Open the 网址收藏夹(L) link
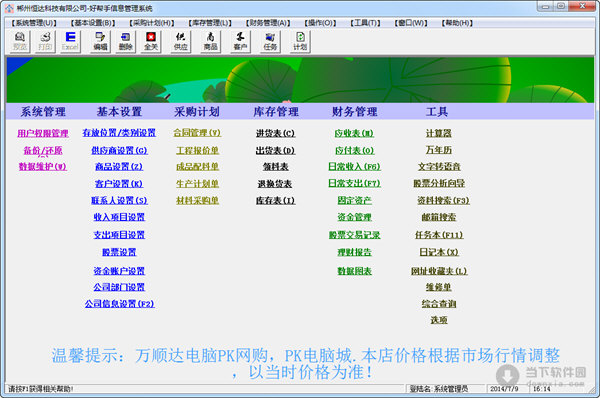The image size is (600, 398). [x=439, y=271]
